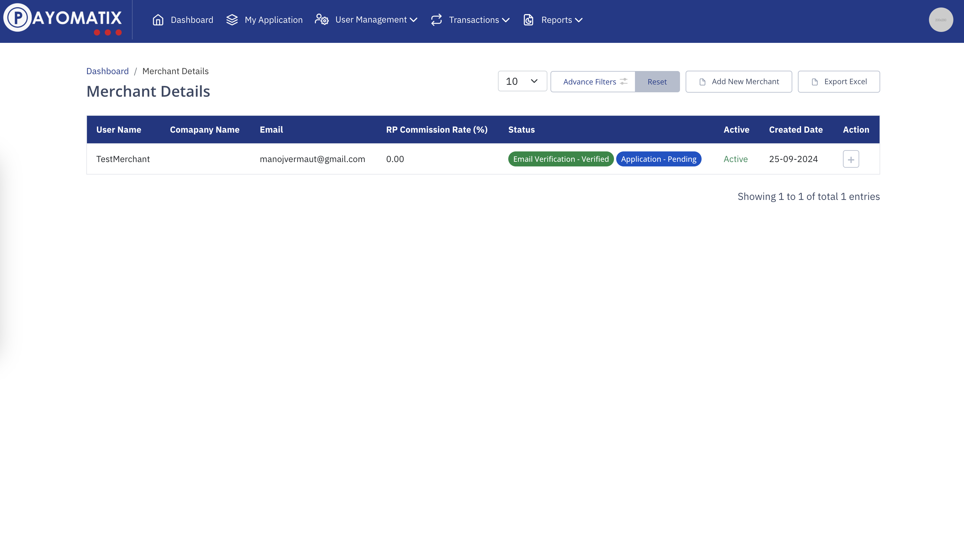Expand the Transactions dropdown chevron
The height and width of the screenshot is (560, 964).
pos(506,20)
